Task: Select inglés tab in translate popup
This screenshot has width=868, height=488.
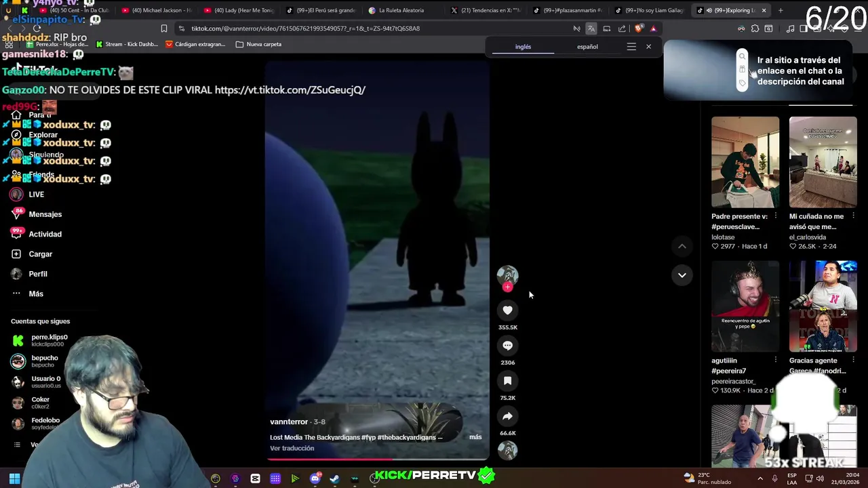Action: click(523, 47)
